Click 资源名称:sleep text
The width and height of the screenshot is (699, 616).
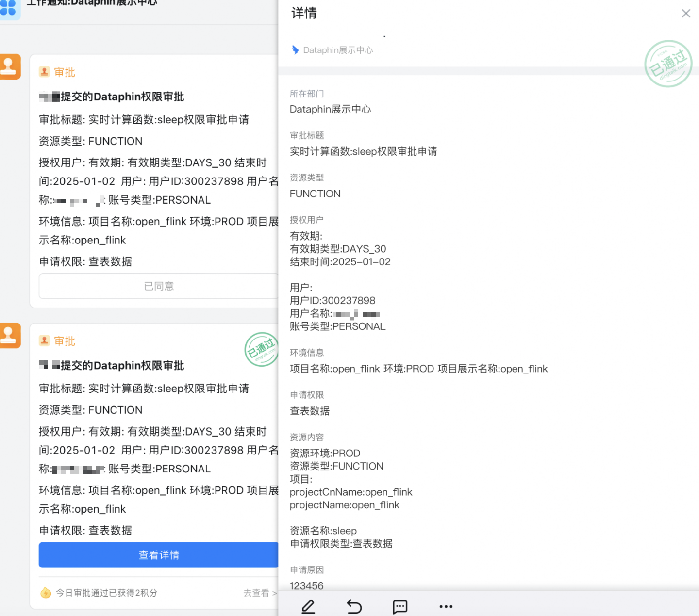[x=323, y=531]
